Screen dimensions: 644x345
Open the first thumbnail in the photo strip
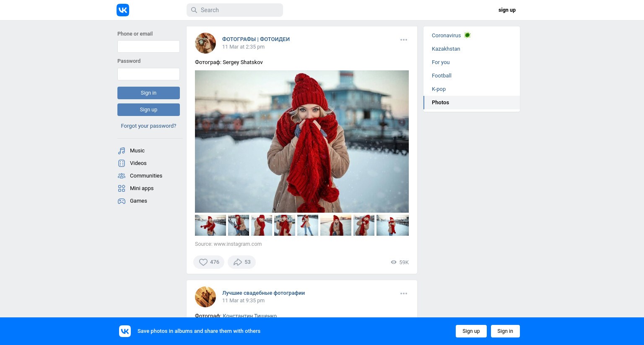(210, 225)
